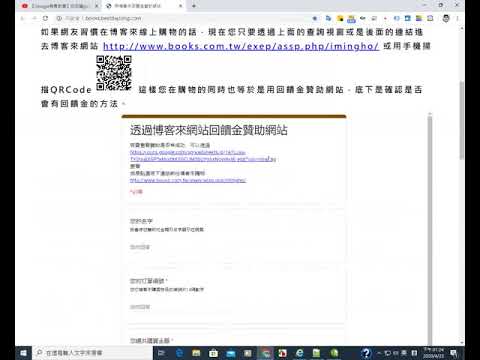Open File Explorer from the taskbar
The image size is (480, 360).
196,353
